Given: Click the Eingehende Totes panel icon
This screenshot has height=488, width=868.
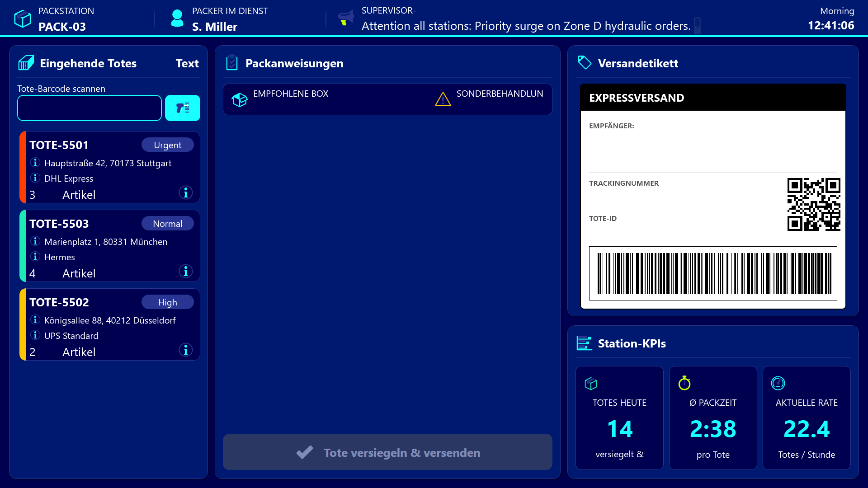Looking at the screenshot, I should point(26,63).
